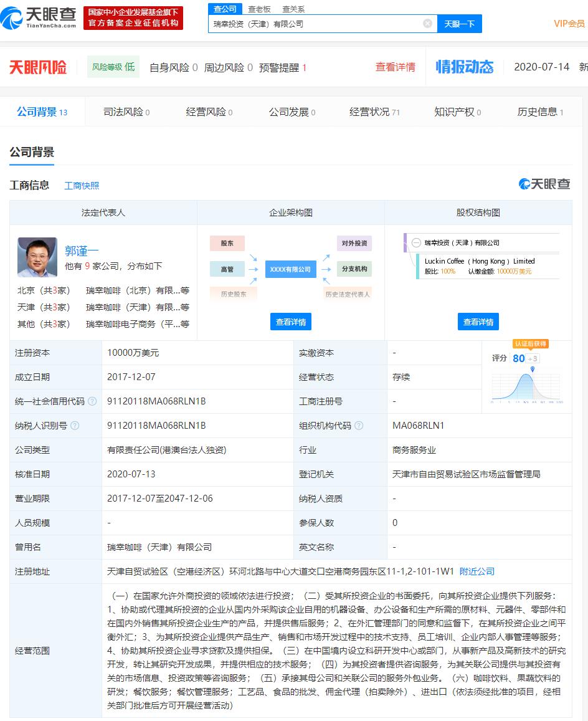Image resolution: width=588 pixels, height=721 pixels.
Task: Switch to the 查公司 search tab
Action: point(225,9)
